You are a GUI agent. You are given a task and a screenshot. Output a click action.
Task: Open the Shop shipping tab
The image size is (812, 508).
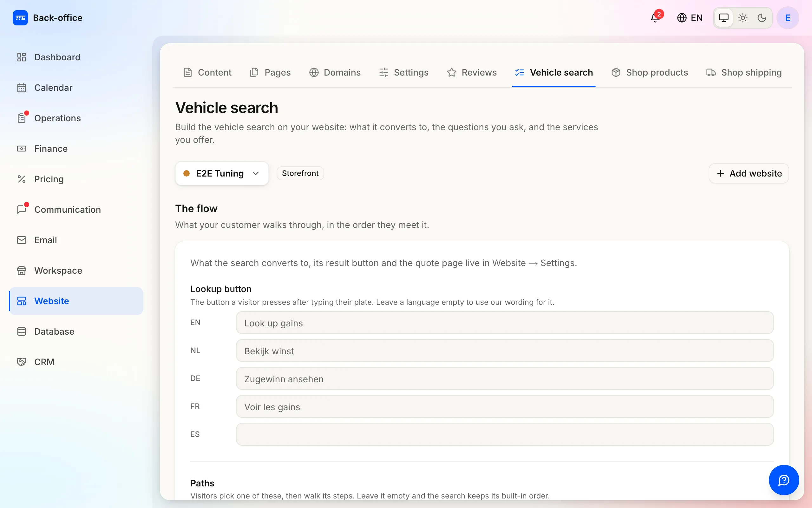pos(744,72)
